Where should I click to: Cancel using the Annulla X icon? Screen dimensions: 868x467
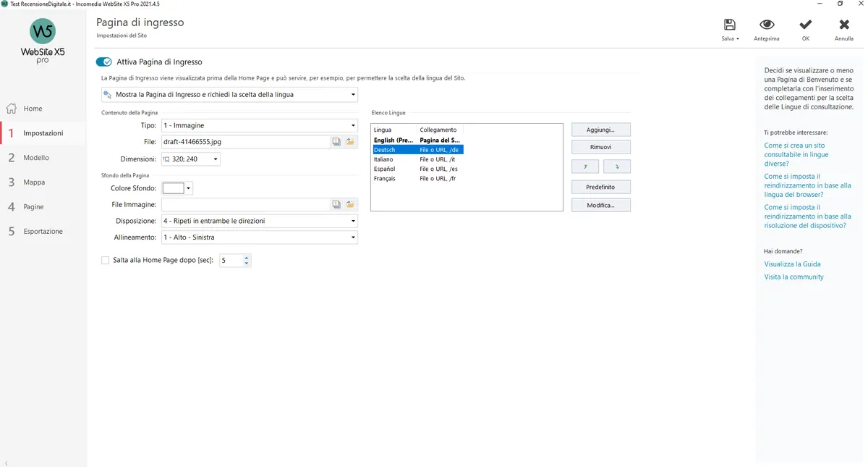pos(844,25)
